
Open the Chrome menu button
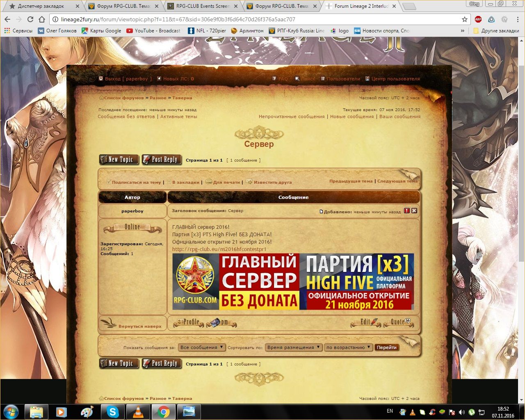point(518,19)
